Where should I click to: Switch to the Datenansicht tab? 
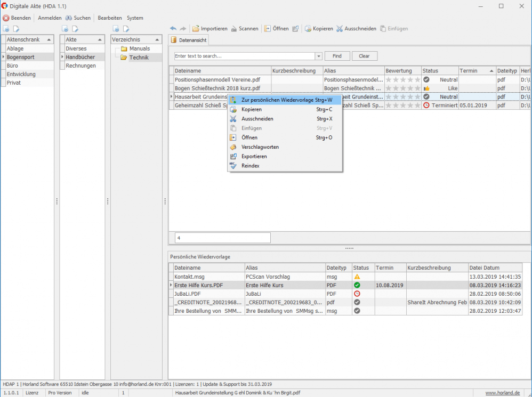click(x=189, y=40)
